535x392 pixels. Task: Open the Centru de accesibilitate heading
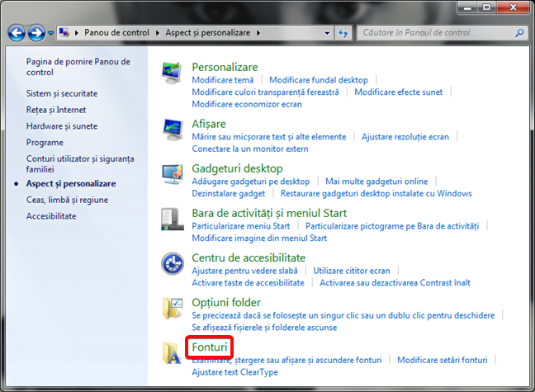[x=249, y=258]
